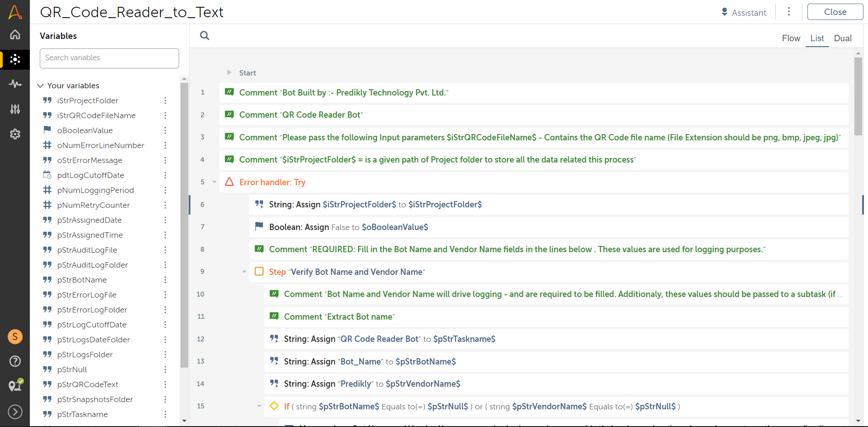Viewport: 868px width, 427px height.
Task: Open the Administration gear icon in sidebar
Action: point(15,134)
